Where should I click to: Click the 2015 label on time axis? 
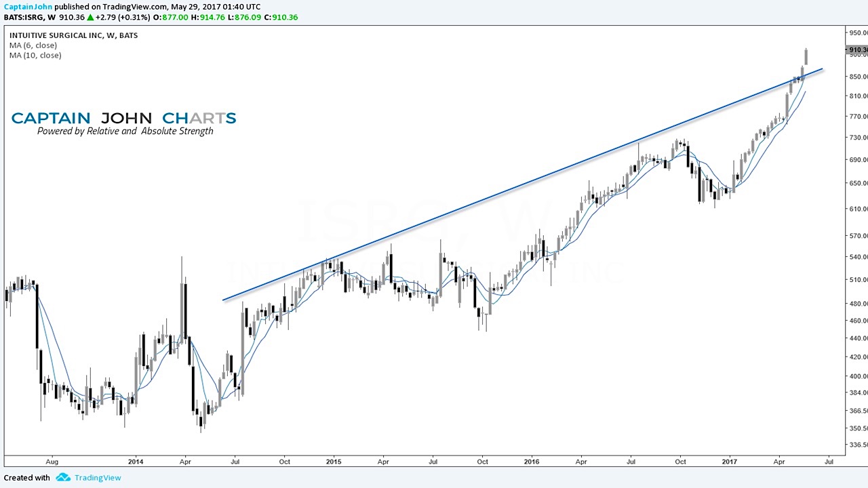coord(333,462)
